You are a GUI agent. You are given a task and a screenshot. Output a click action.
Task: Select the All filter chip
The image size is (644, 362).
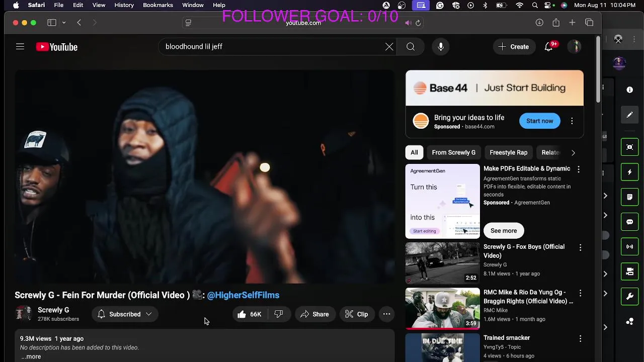(x=414, y=152)
